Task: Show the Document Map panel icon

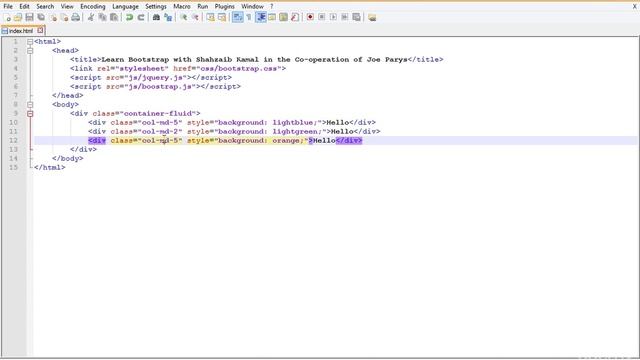Action: coord(283,17)
